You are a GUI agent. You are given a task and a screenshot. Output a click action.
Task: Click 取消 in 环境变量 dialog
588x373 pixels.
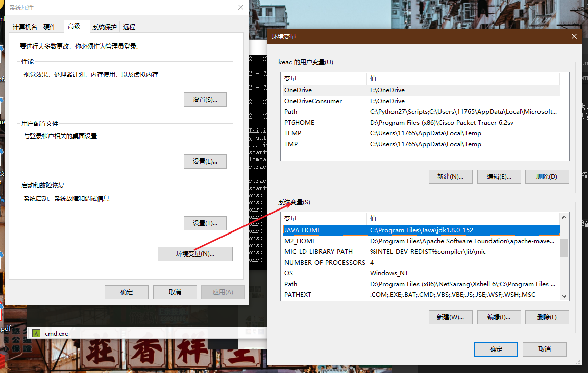coord(545,349)
